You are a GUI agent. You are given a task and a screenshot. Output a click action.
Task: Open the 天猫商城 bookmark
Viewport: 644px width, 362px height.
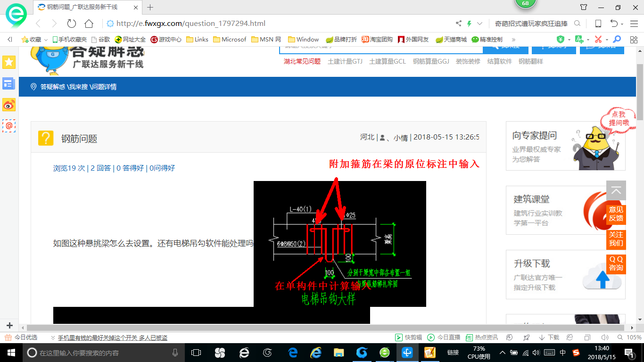click(451, 40)
